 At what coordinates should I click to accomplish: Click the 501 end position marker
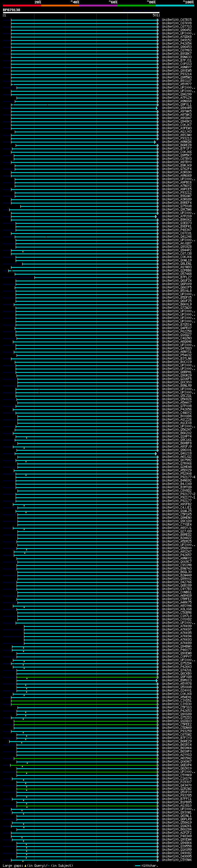pyautogui.click(x=155, y=15)
